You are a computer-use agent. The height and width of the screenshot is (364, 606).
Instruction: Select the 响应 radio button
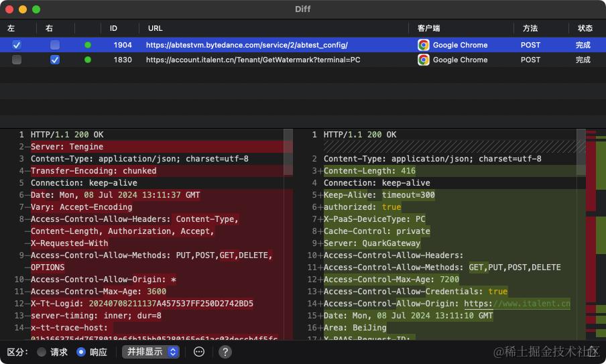[80, 352]
